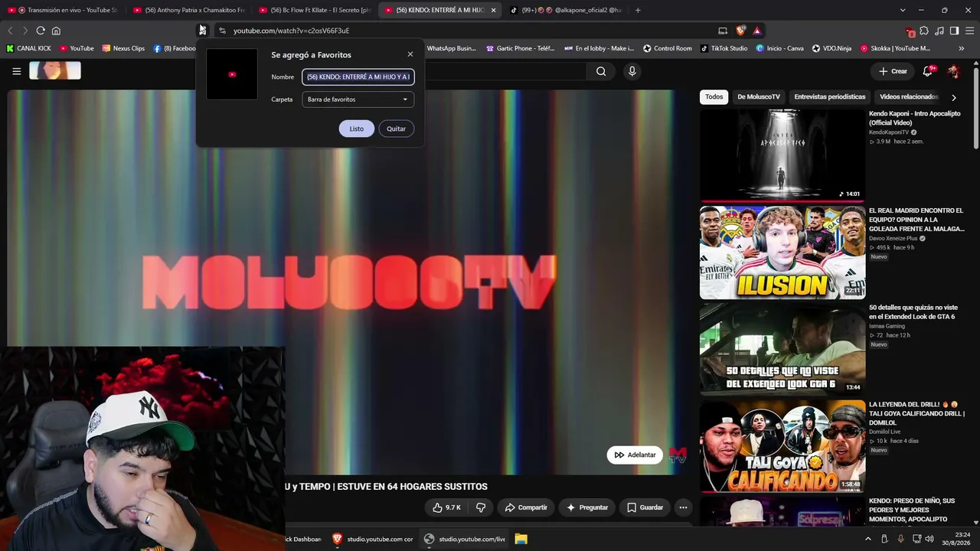Expand the Carpeta folder dropdown
Viewport: 980px width, 551px height.
pyautogui.click(x=358, y=99)
